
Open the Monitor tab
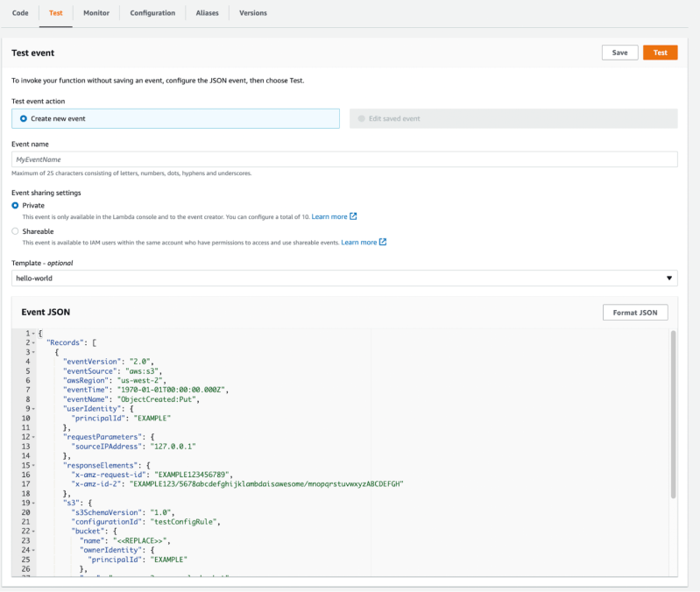(x=96, y=13)
